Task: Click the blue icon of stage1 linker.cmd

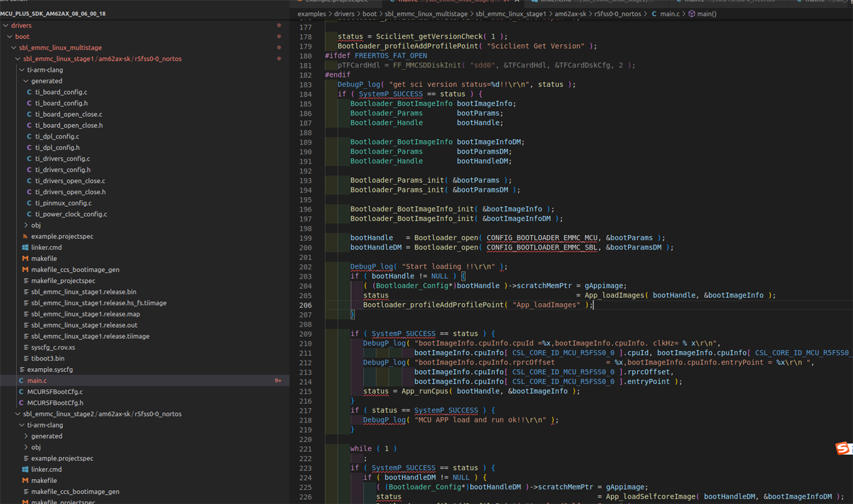Action: [x=25, y=248]
